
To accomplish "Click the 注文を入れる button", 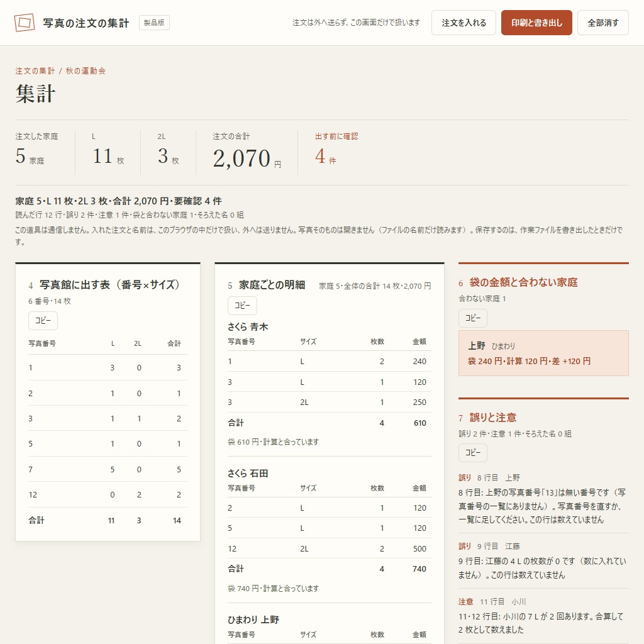I will pos(464,23).
